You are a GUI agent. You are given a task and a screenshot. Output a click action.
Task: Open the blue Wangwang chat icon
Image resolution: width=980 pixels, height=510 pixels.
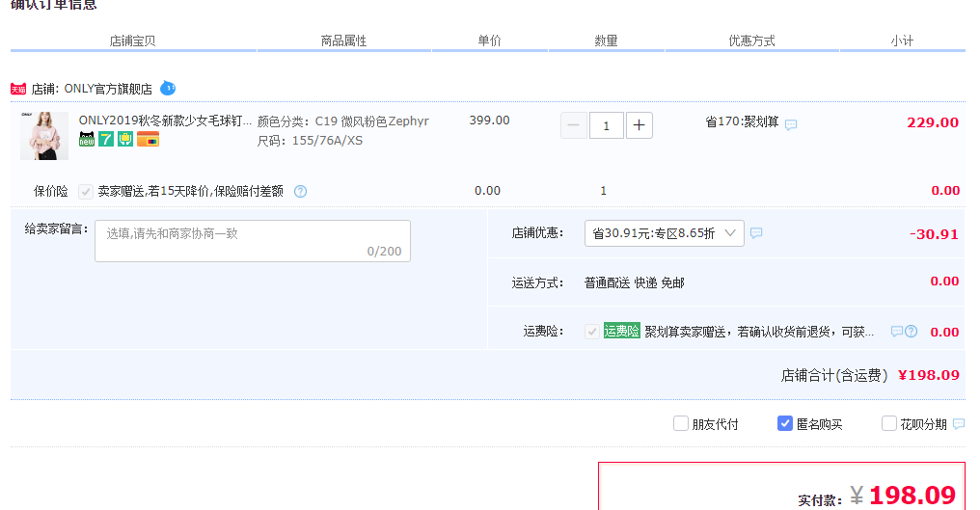coord(168,88)
